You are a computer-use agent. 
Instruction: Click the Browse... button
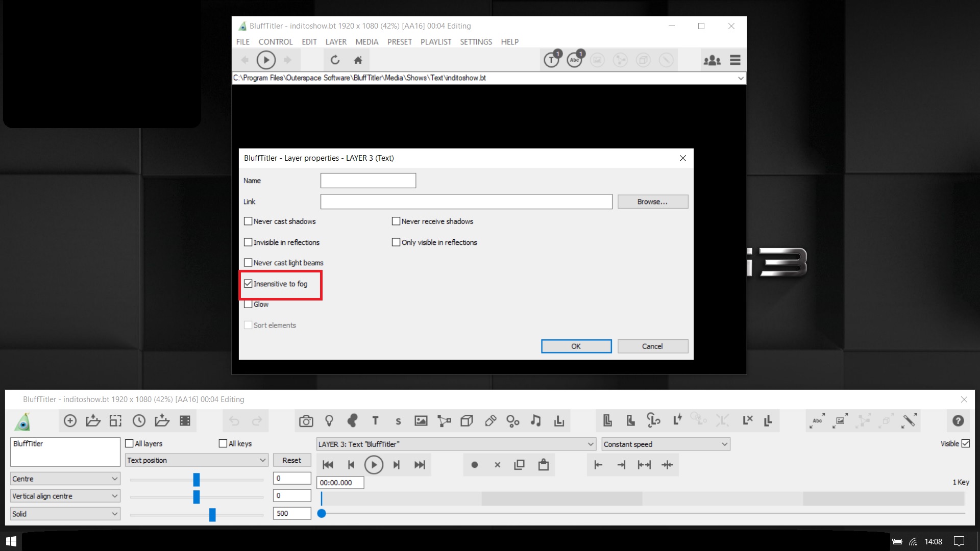(x=653, y=202)
